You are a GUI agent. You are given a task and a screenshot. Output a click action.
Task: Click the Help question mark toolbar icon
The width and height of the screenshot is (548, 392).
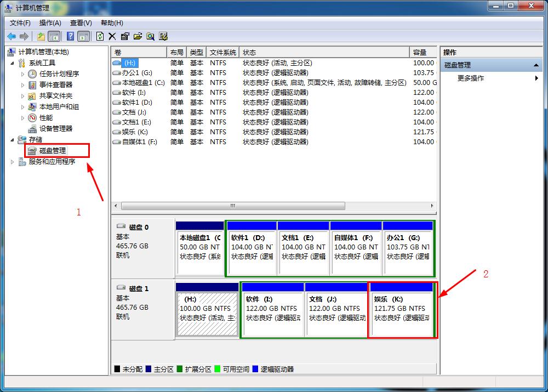tap(71, 36)
